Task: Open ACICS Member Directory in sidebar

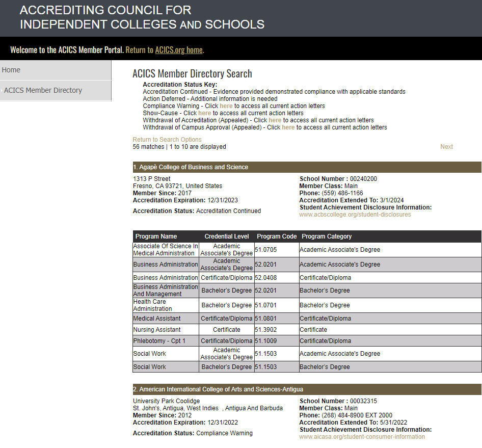Action: [x=56, y=90]
